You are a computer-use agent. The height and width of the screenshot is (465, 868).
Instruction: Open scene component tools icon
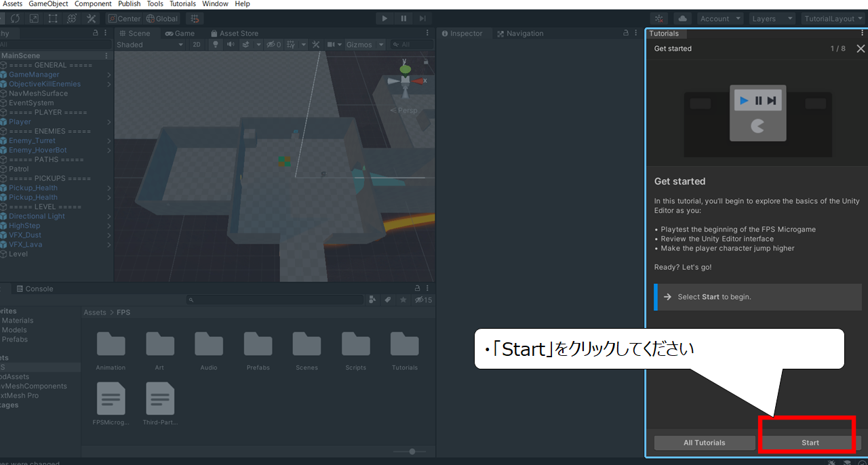coord(316,45)
